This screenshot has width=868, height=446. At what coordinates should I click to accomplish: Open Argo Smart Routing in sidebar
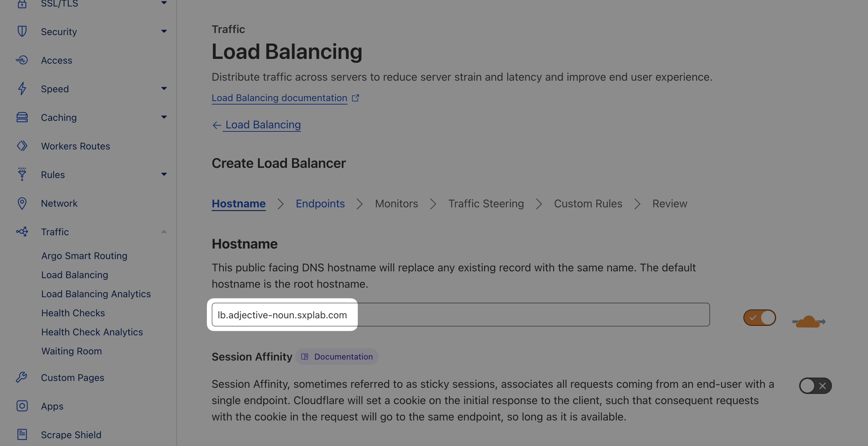coord(84,256)
